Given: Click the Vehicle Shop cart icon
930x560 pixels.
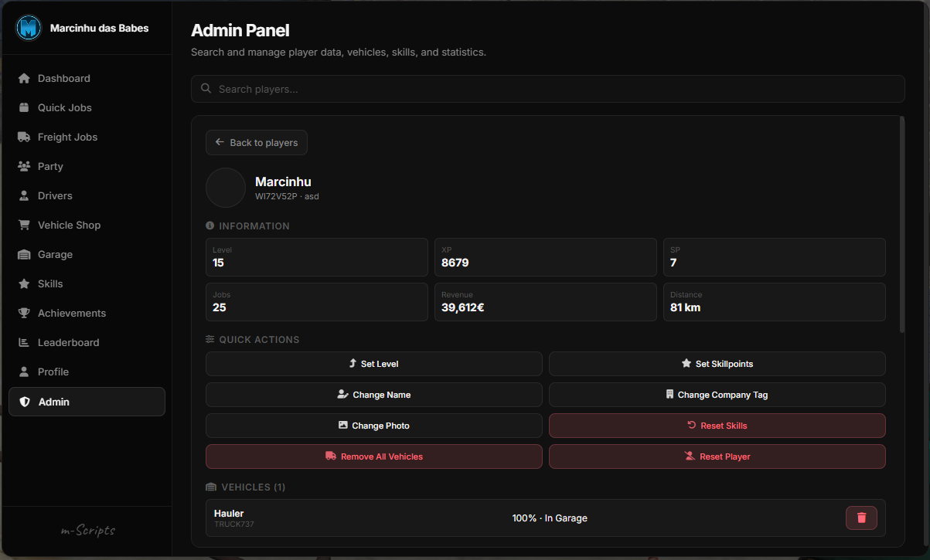Looking at the screenshot, I should [24, 225].
